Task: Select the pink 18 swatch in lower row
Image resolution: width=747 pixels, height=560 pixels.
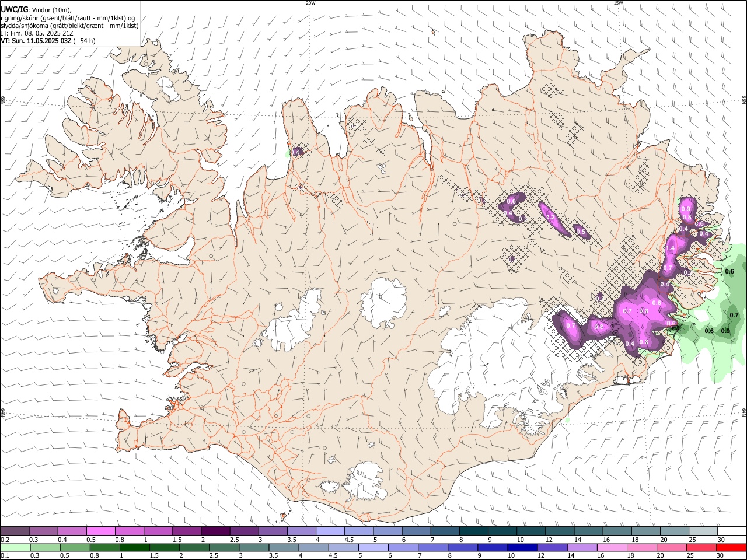Action: [x=642, y=548]
